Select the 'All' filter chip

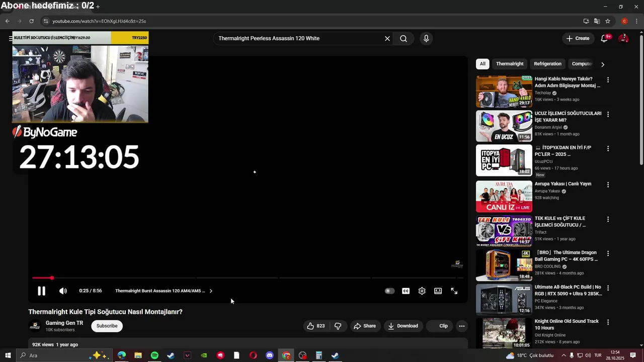[482, 64]
